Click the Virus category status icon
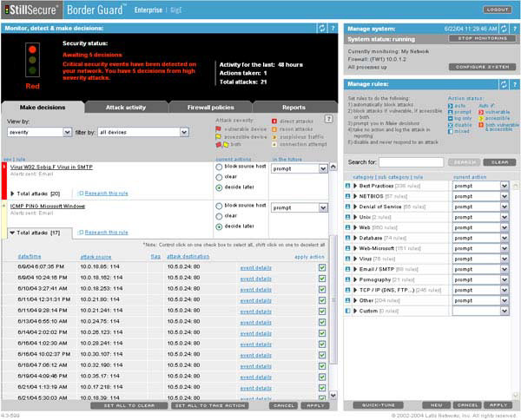This screenshot has width=521, height=420. click(x=347, y=259)
